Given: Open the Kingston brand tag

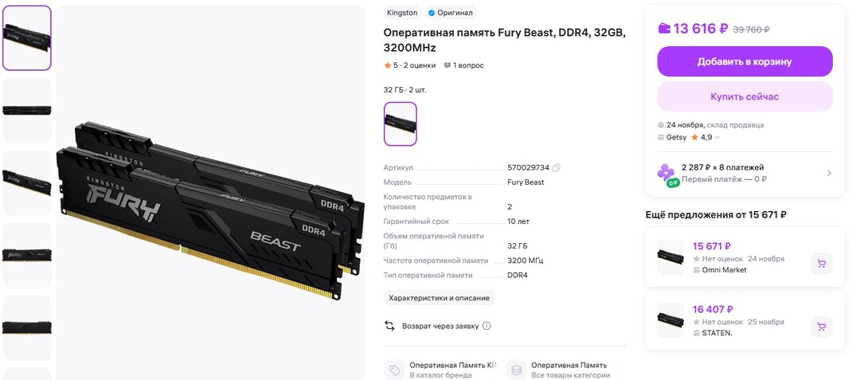Looking at the screenshot, I should point(402,13).
